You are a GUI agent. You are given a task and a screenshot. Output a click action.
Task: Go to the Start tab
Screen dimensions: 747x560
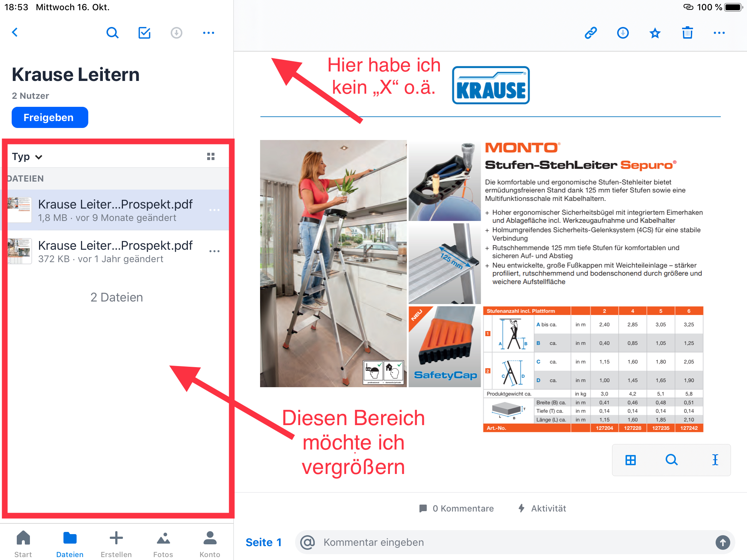23,544
